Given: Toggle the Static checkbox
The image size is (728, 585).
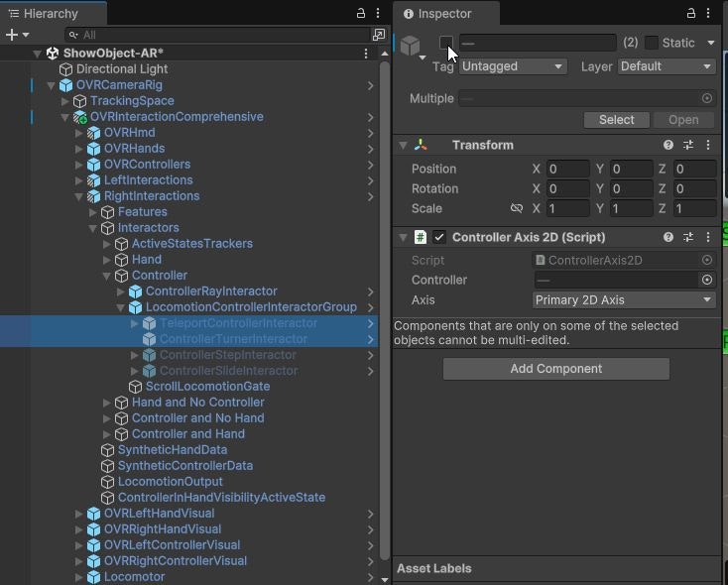Looking at the screenshot, I should (x=652, y=43).
